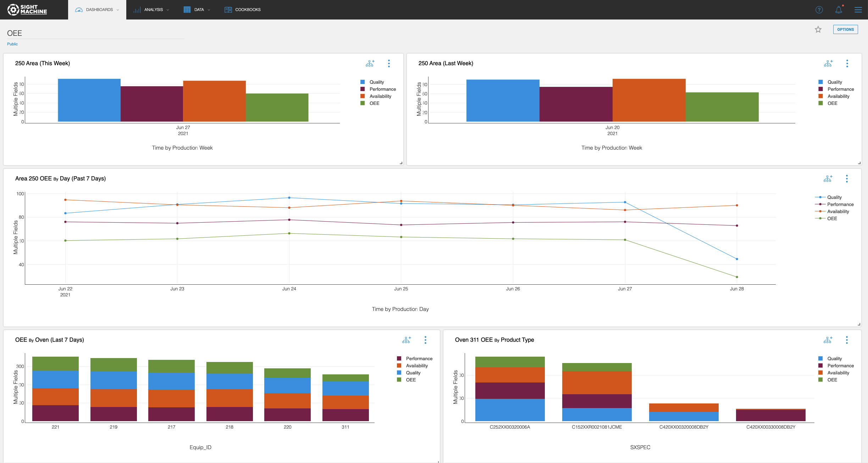
Task: Toggle Performance line in OEE By Day legend
Action: click(834, 204)
